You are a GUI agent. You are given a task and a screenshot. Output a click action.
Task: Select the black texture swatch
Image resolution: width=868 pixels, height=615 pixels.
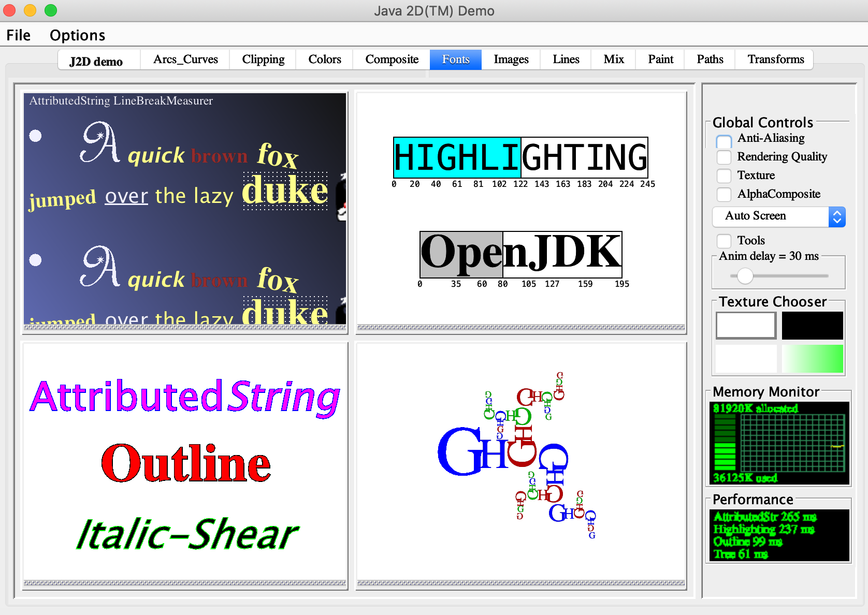[x=812, y=326]
